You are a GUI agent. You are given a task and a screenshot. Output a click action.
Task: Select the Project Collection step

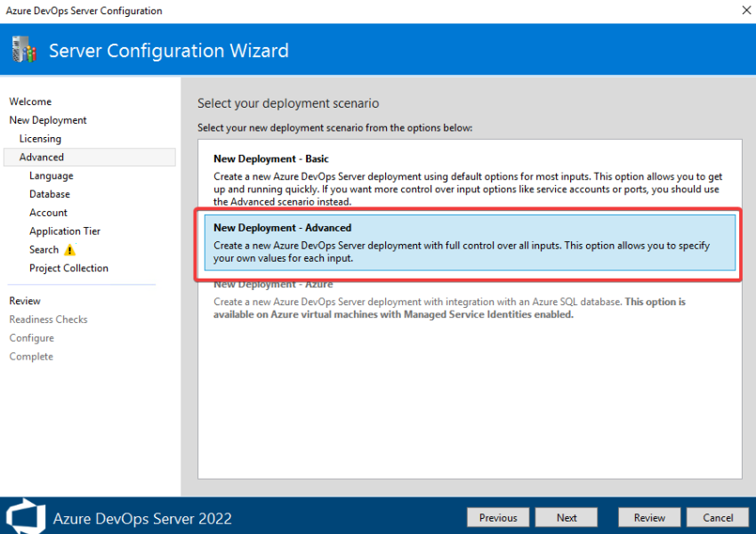[68, 268]
